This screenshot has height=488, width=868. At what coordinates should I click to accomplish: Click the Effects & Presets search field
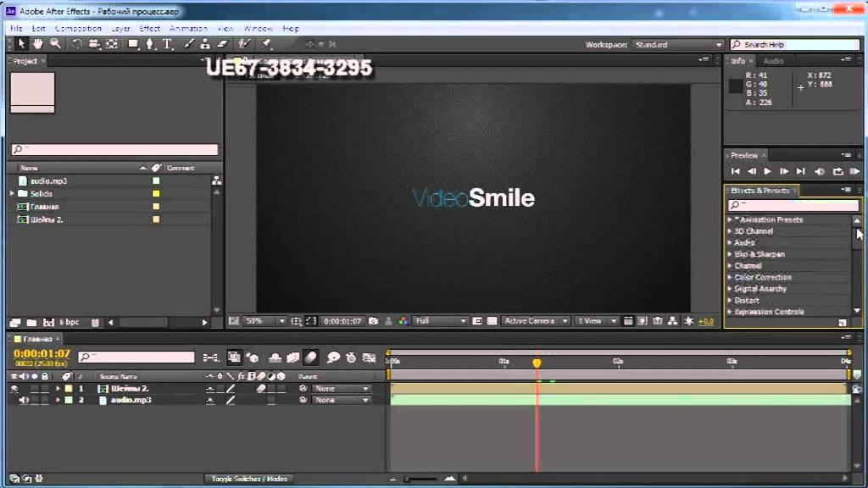(x=793, y=205)
